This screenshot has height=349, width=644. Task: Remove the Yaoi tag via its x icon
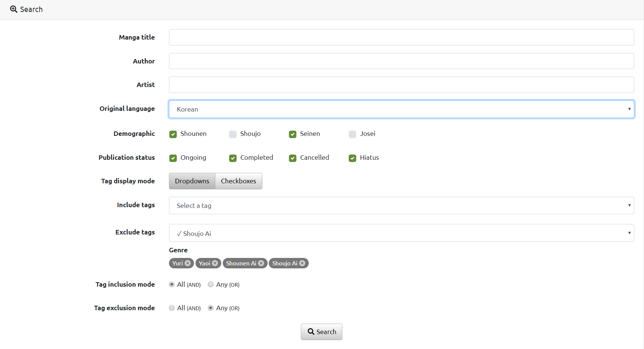215,263
